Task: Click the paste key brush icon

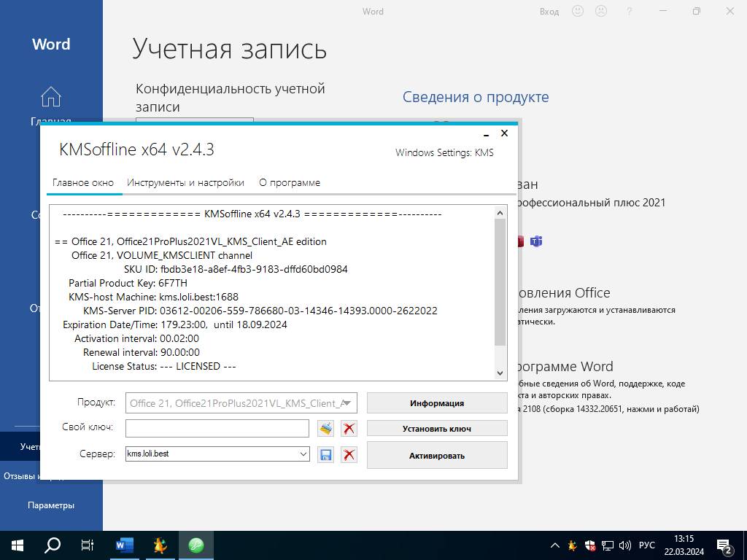Action: [326, 429]
